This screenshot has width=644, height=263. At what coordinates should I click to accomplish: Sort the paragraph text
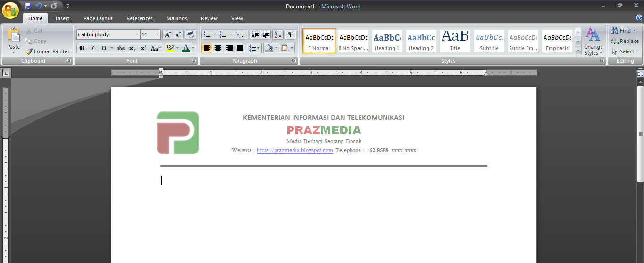click(278, 34)
